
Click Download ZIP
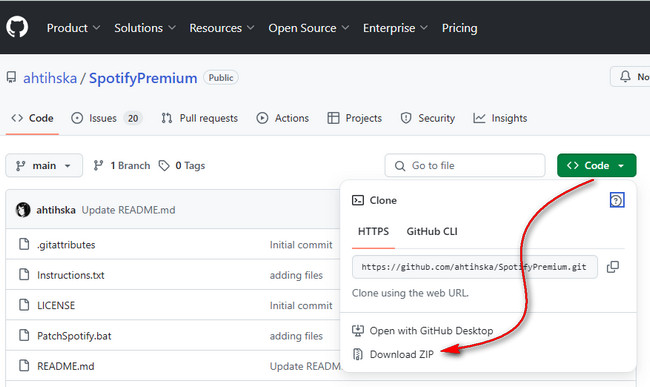[401, 354]
